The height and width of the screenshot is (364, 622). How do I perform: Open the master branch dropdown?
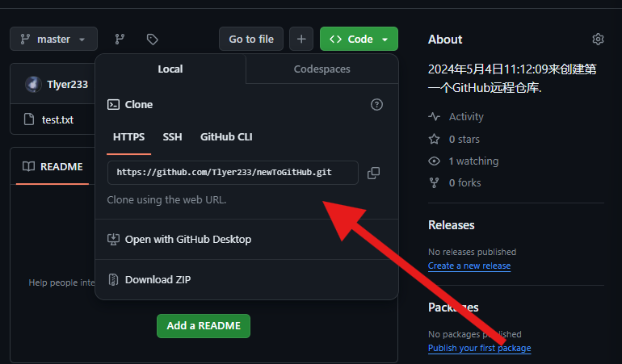coord(53,39)
